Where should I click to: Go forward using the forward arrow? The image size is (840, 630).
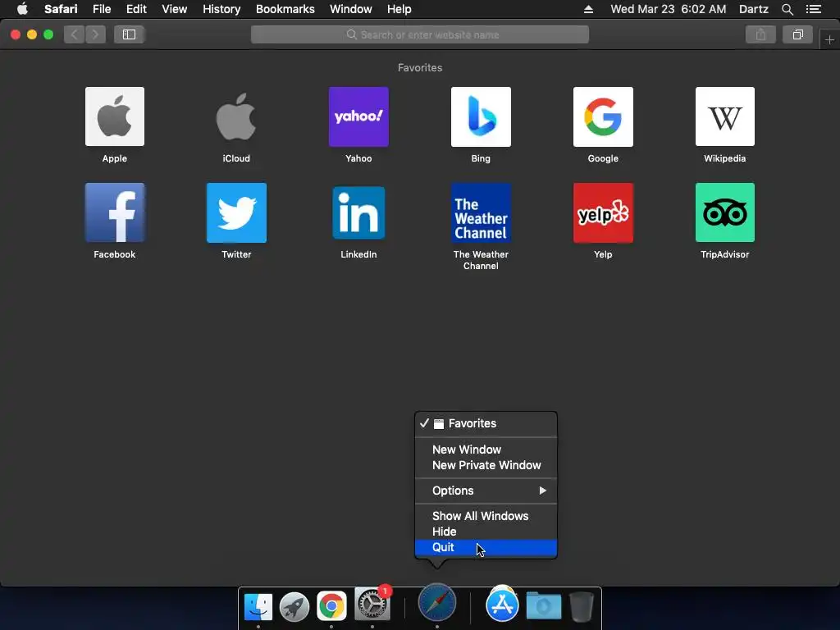pos(95,34)
